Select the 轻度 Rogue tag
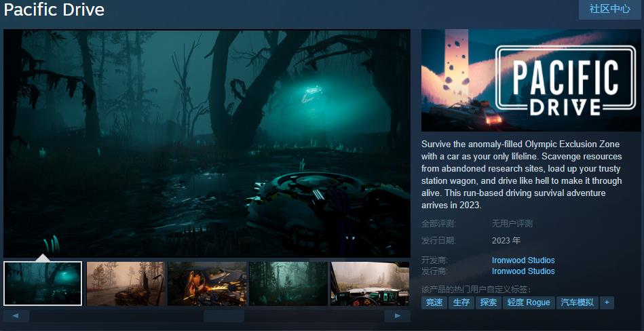Screen dimensions: 644x331 tap(528, 303)
